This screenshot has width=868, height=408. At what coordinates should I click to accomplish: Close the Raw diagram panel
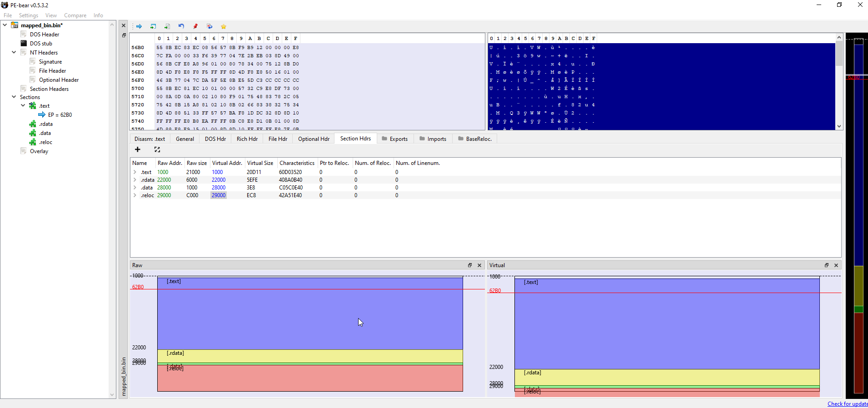(479, 265)
